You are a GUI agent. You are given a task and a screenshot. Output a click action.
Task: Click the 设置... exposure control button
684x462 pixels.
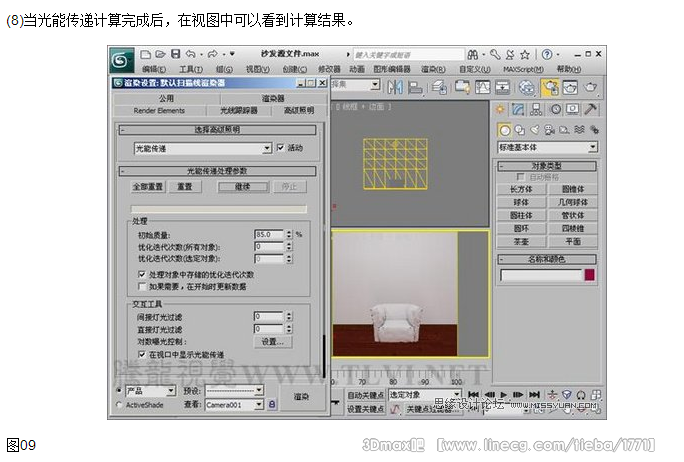(273, 342)
